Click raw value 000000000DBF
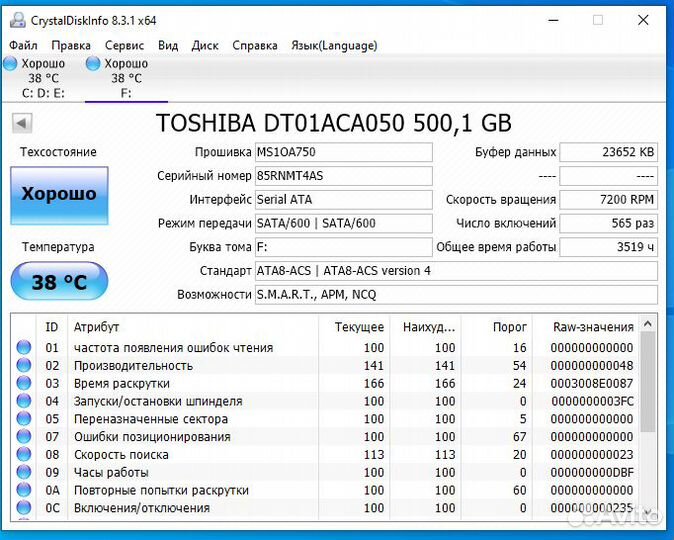The image size is (674, 540). (x=592, y=472)
